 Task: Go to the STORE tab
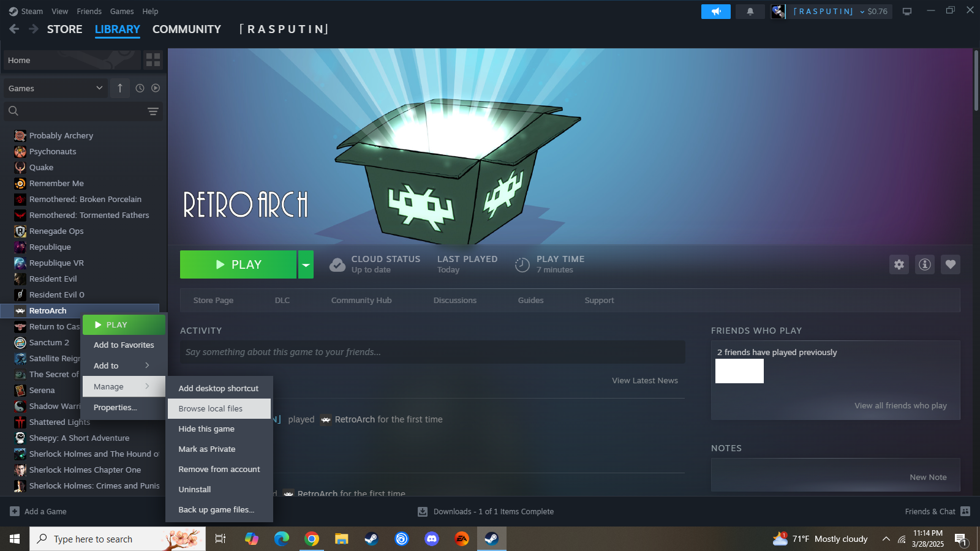tap(65, 29)
